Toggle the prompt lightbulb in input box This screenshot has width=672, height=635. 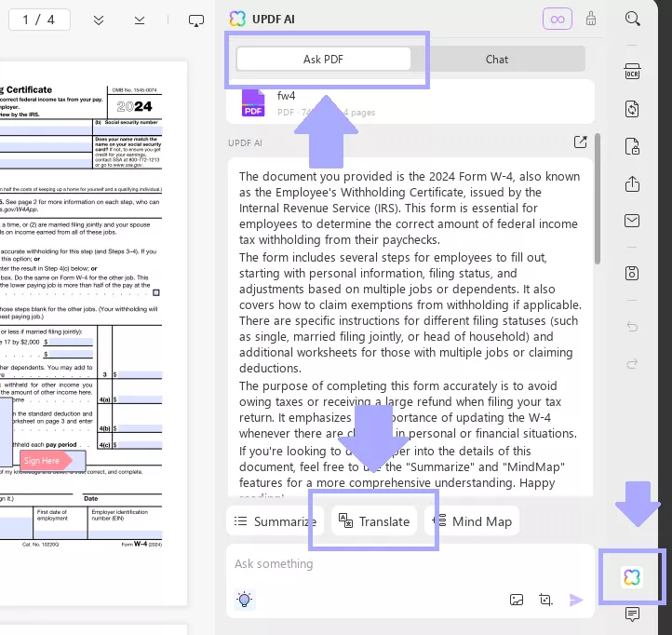click(x=244, y=600)
